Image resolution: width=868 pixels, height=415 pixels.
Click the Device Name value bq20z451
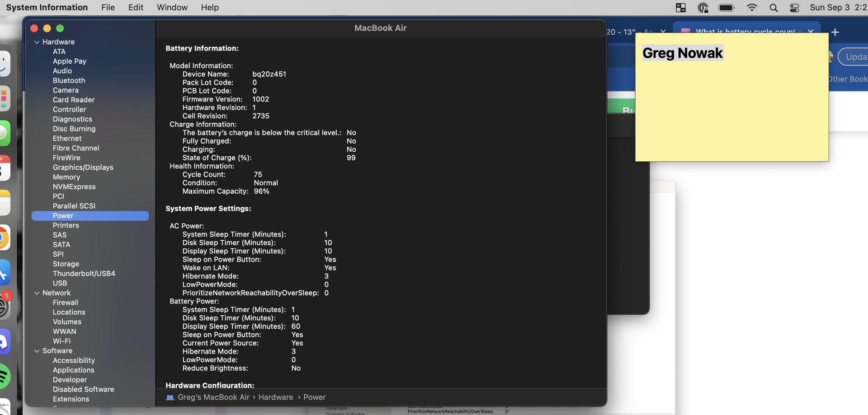tap(269, 74)
